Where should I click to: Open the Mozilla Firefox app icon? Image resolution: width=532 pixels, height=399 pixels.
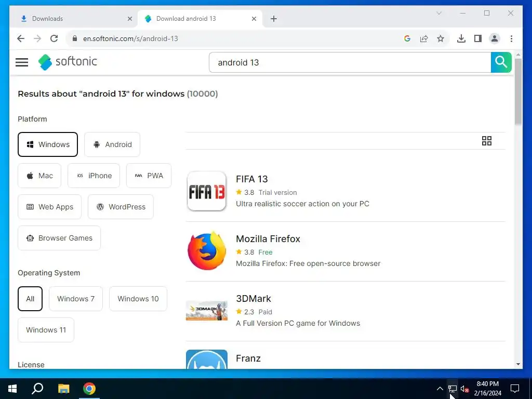pyautogui.click(x=207, y=251)
